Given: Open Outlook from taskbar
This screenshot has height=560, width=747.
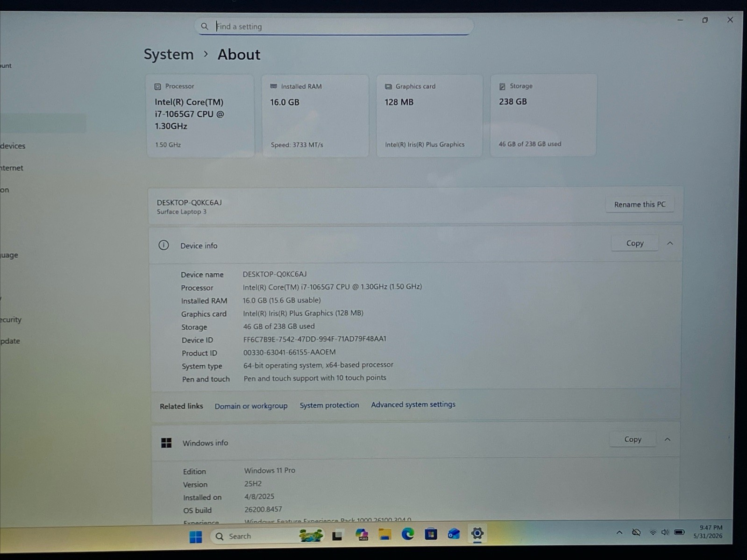Looking at the screenshot, I should tap(454, 533).
